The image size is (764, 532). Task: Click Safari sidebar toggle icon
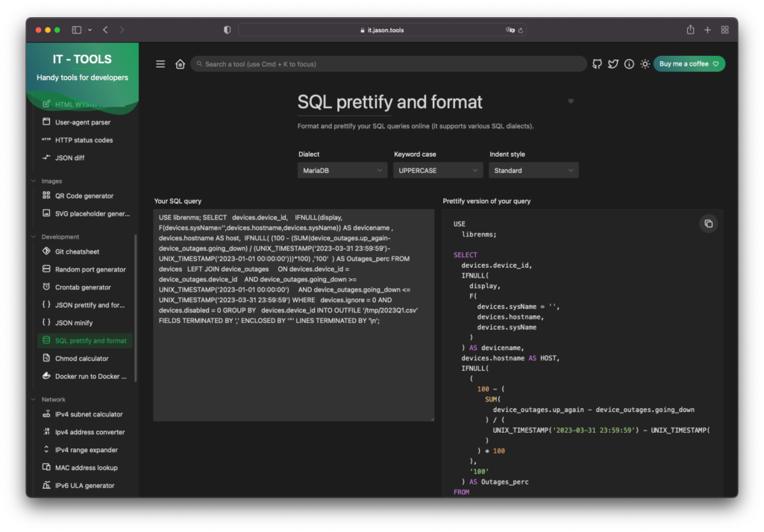coord(77,30)
